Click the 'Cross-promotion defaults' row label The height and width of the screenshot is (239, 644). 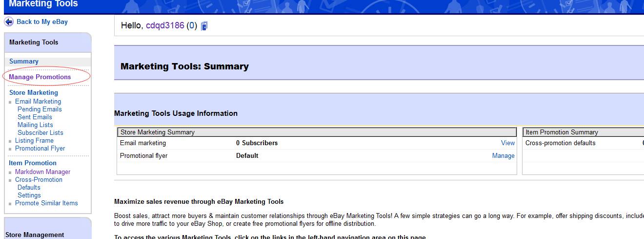click(x=561, y=143)
